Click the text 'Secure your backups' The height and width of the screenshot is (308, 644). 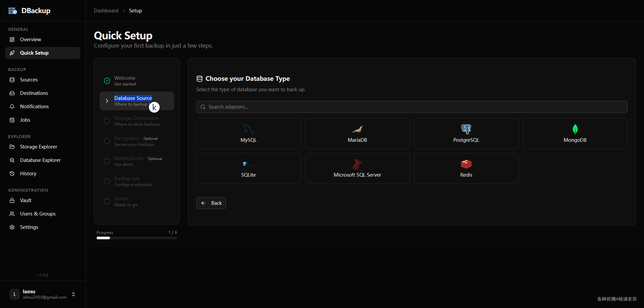134,144
